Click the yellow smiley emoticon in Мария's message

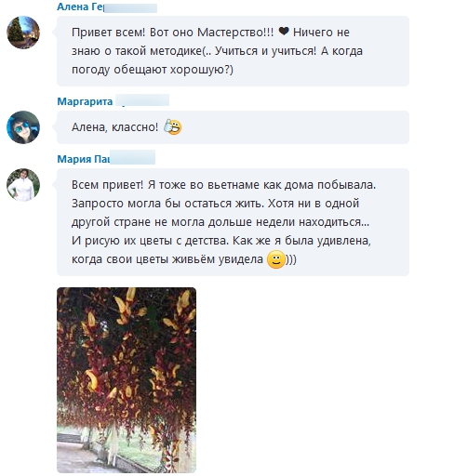(275, 259)
